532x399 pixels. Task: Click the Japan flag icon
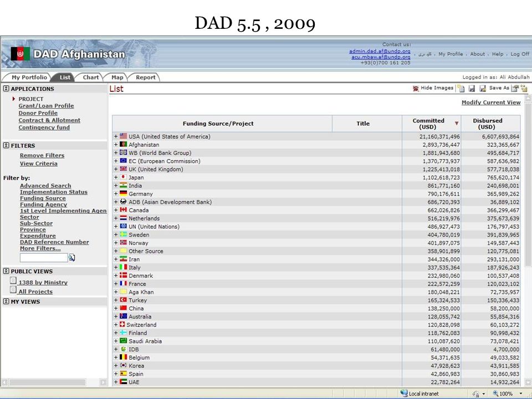pyautogui.click(x=123, y=177)
